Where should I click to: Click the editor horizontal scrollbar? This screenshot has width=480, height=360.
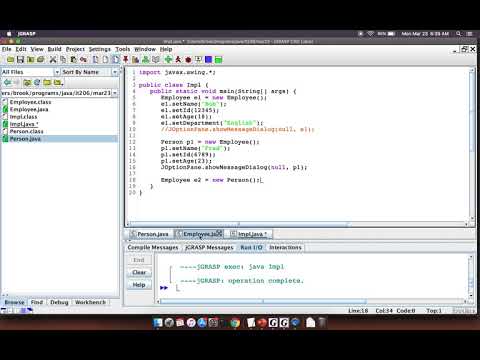238,224
